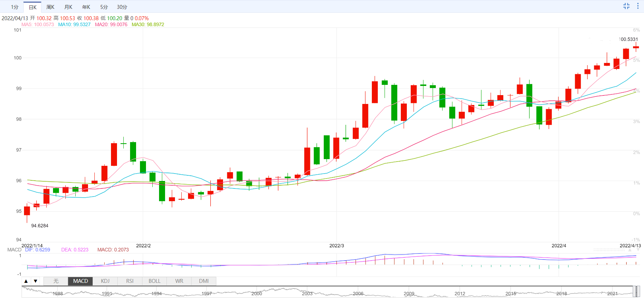
Task: Show the WR indicator
Action: (x=179, y=281)
